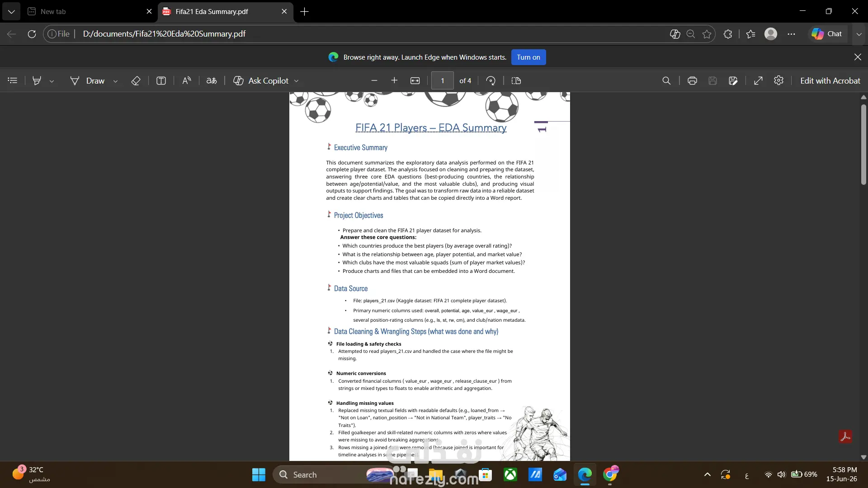Launch the Xbox app from taskbar
This screenshot has width=868, height=488.
(510, 474)
